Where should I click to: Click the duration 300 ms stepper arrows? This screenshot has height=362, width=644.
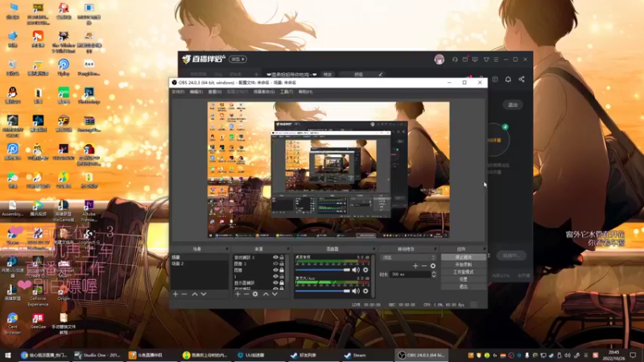coord(434,274)
